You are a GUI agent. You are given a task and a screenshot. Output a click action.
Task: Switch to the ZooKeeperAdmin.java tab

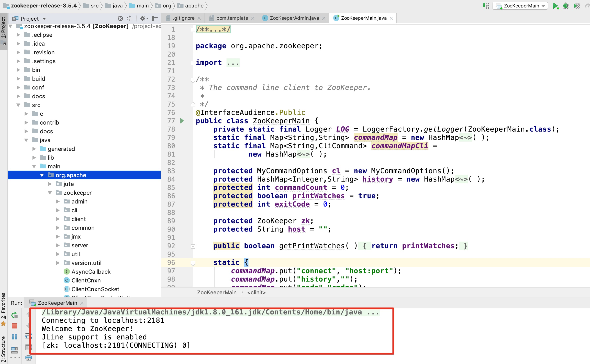click(x=294, y=18)
